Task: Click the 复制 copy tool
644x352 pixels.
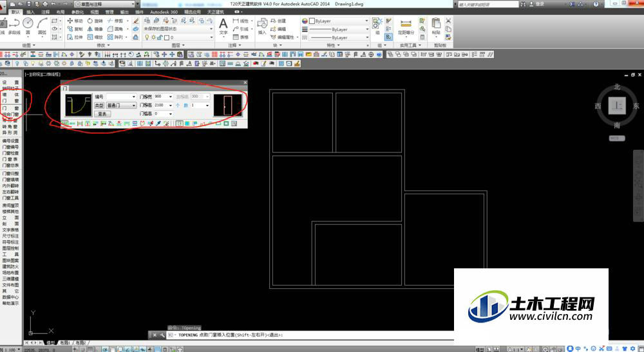Action: (75, 29)
